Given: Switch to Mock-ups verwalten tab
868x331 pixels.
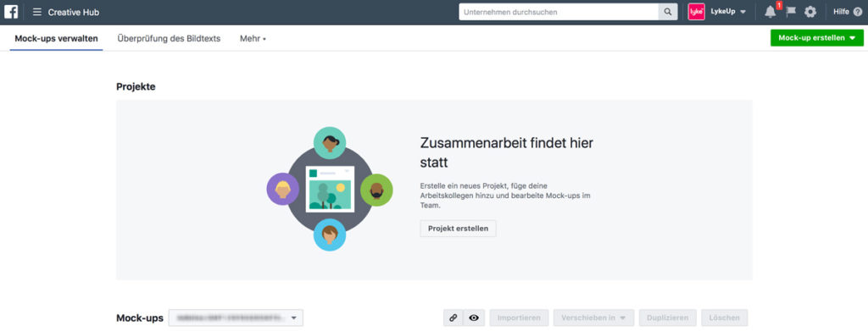Looking at the screenshot, I should [x=57, y=39].
